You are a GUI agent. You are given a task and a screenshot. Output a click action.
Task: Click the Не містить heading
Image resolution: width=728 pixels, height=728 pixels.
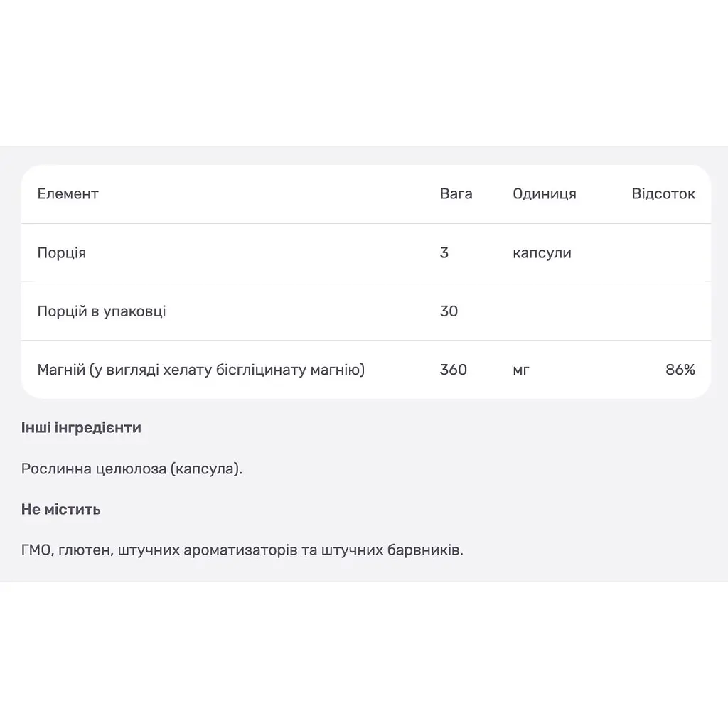(x=61, y=509)
